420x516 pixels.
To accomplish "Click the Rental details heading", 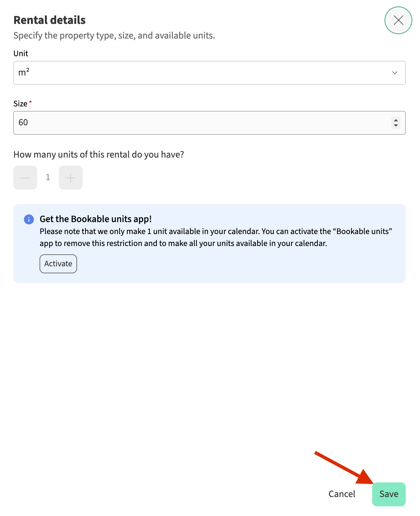I will click(50, 20).
